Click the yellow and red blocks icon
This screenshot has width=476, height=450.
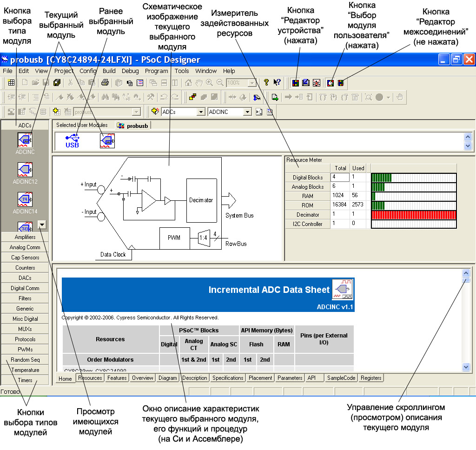[x=192, y=97]
